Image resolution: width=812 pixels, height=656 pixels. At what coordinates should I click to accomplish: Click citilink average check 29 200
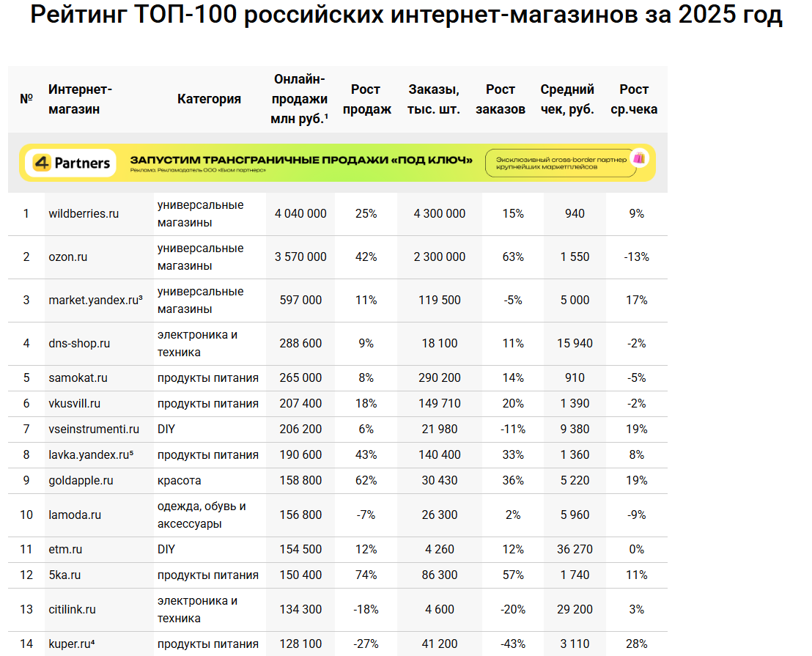575,609
